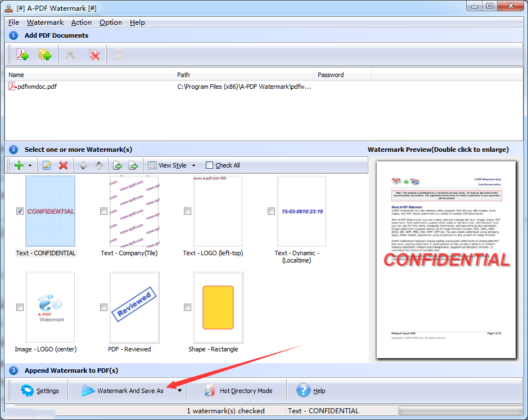Click the Password column header
Image resolution: width=528 pixels, height=420 pixels.
343,75
